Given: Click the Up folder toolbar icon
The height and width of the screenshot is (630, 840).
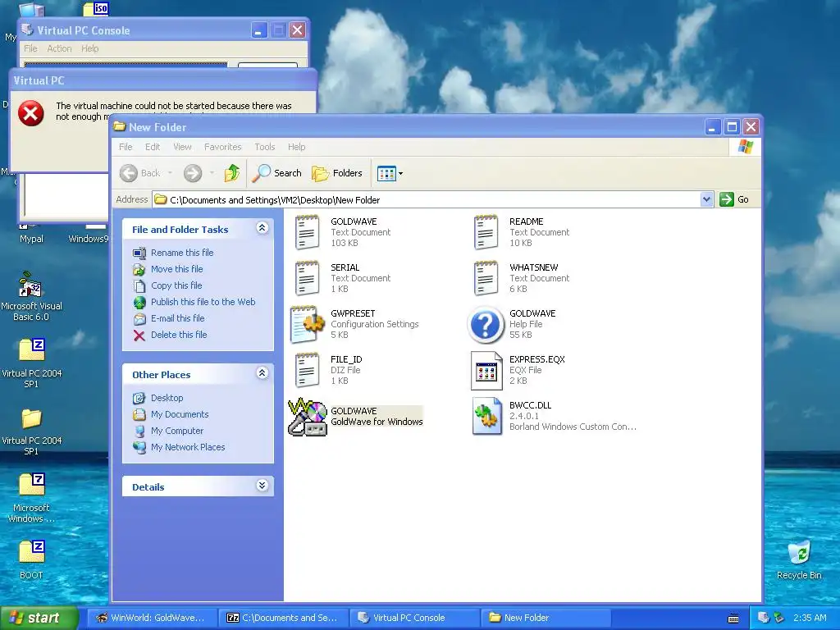Looking at the screenshot, I should coord(232,173).
